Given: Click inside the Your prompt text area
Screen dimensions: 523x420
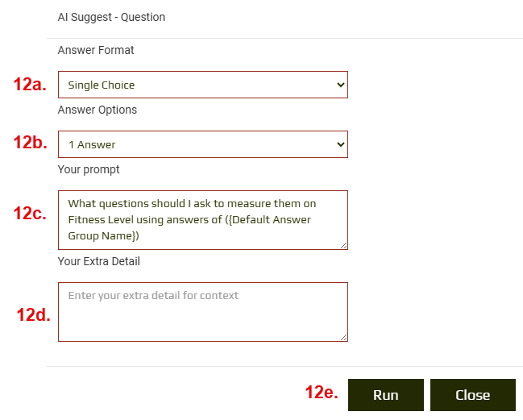Looking at the screenshot, I should (202, 219).
